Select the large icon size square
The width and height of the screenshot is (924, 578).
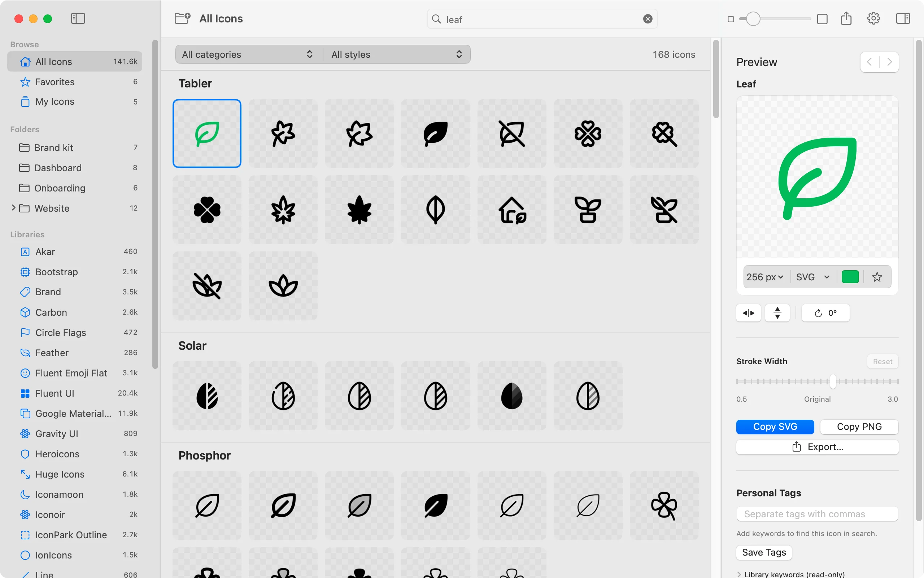[822, 19]
